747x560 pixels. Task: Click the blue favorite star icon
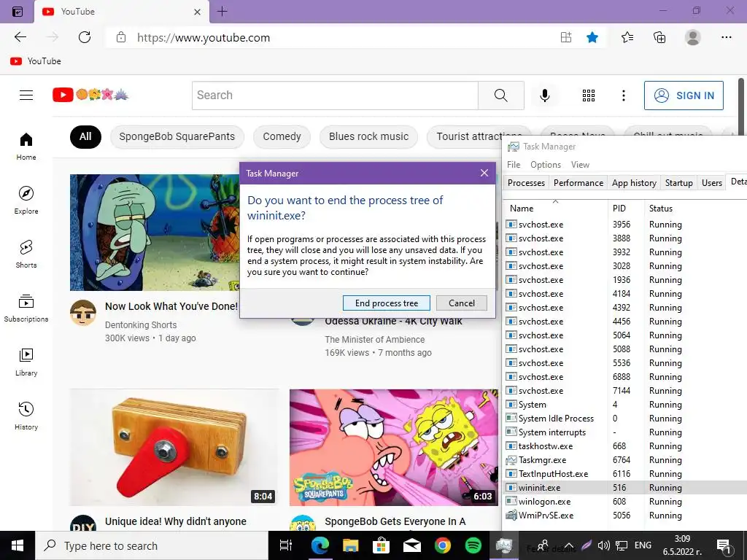click(592, 37)
